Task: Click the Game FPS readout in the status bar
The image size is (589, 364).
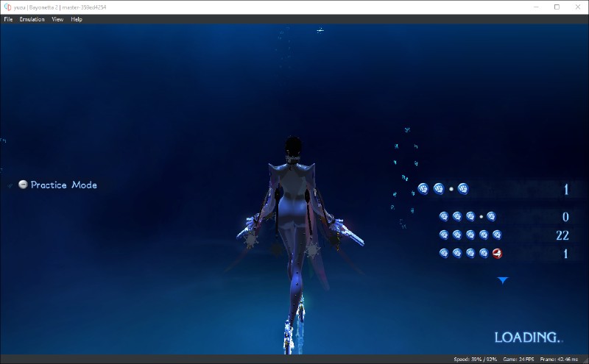Action: click(518, 360)
